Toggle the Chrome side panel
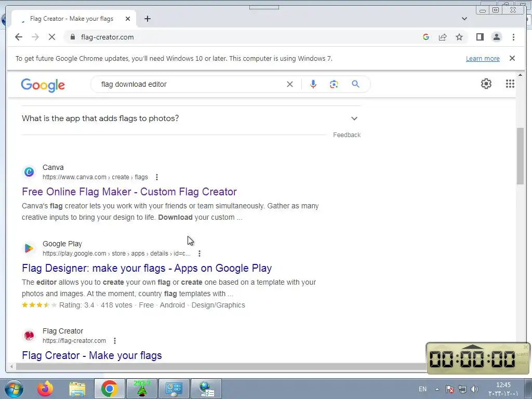532x399 pixels. [x=480, y=37]
